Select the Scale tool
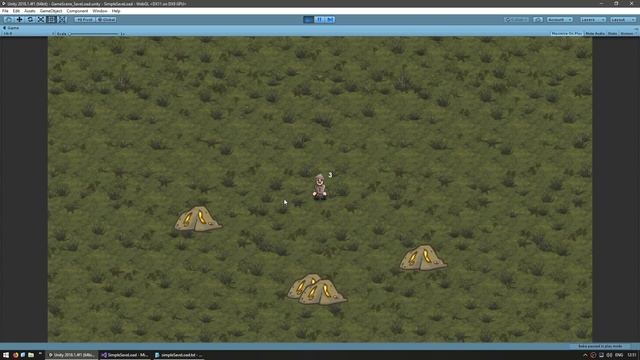This screenshot has height=360, width=640. 41,20
